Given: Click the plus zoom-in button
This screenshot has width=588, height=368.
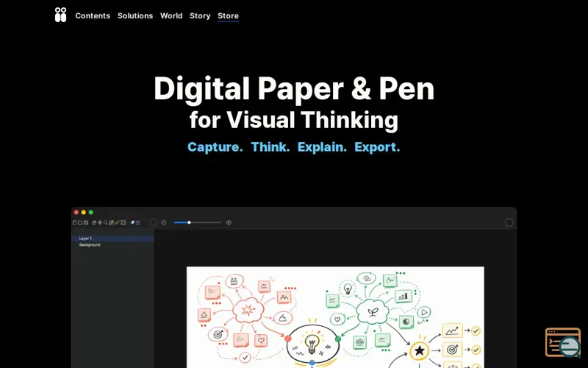Looking at the screenshot, I should pyautogui.click(x=229, y=223).
